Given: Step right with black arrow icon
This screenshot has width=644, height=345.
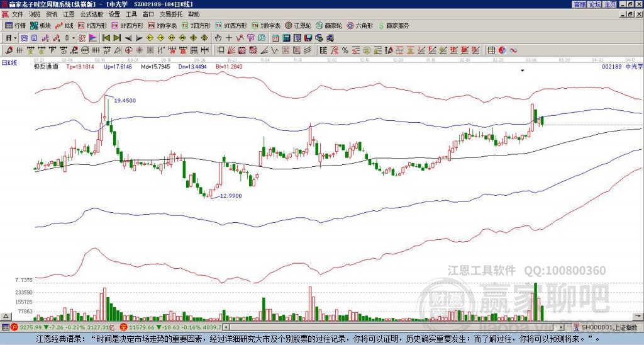Looking at the screenshot, I should pos(139,38).
